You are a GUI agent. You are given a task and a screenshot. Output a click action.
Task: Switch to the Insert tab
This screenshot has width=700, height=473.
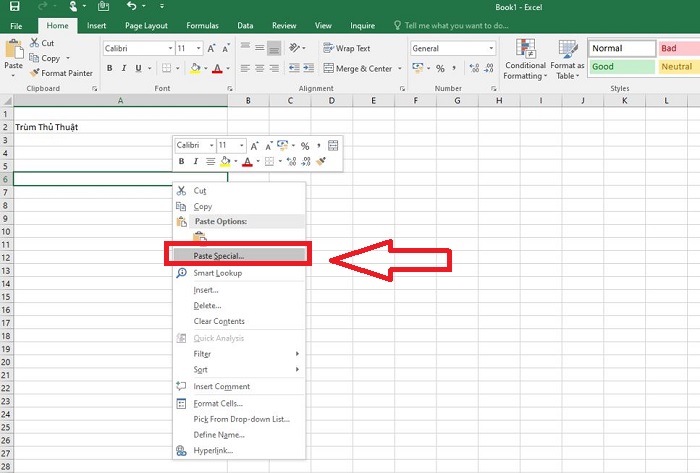[x=96, y=26]
